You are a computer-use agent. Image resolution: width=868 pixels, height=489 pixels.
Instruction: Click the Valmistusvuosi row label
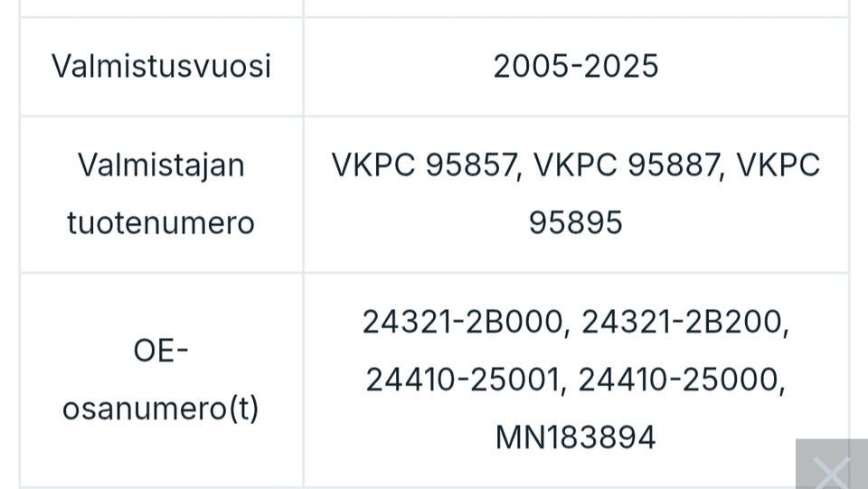click(161, 66)
